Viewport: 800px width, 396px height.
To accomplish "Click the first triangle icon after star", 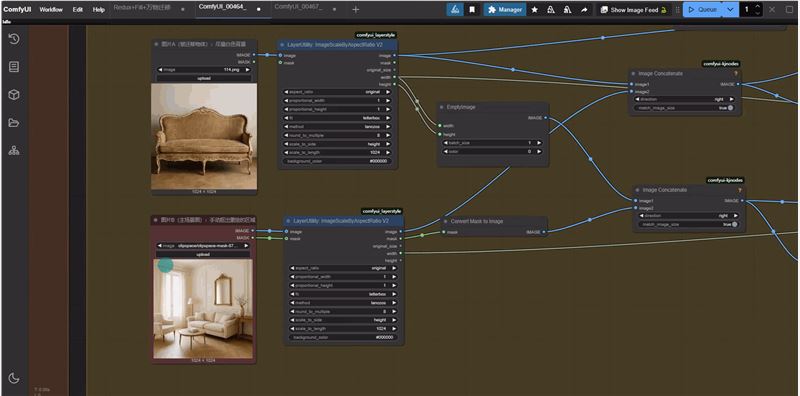I will [x=551, y=9].
